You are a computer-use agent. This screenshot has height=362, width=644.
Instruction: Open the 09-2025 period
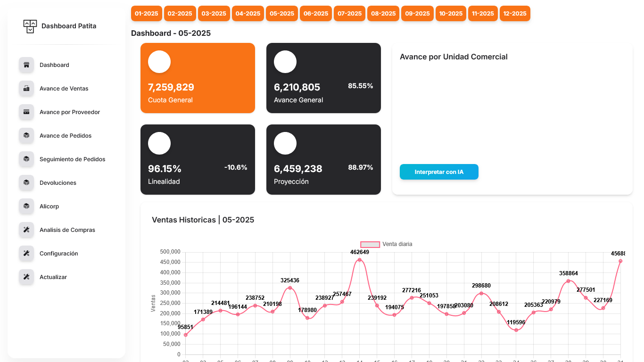tap(417, 13)
